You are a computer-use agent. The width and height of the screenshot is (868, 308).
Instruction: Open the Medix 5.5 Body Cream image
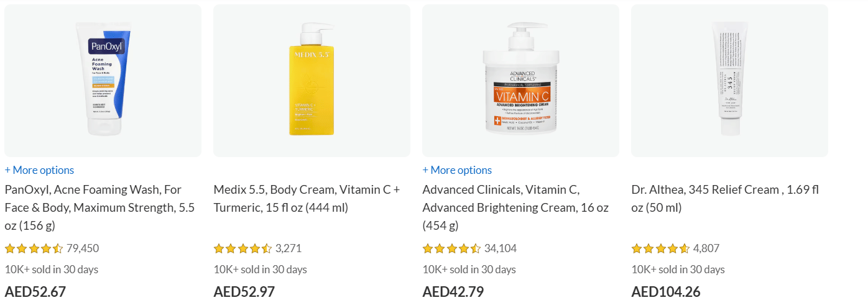coord(312,80)
